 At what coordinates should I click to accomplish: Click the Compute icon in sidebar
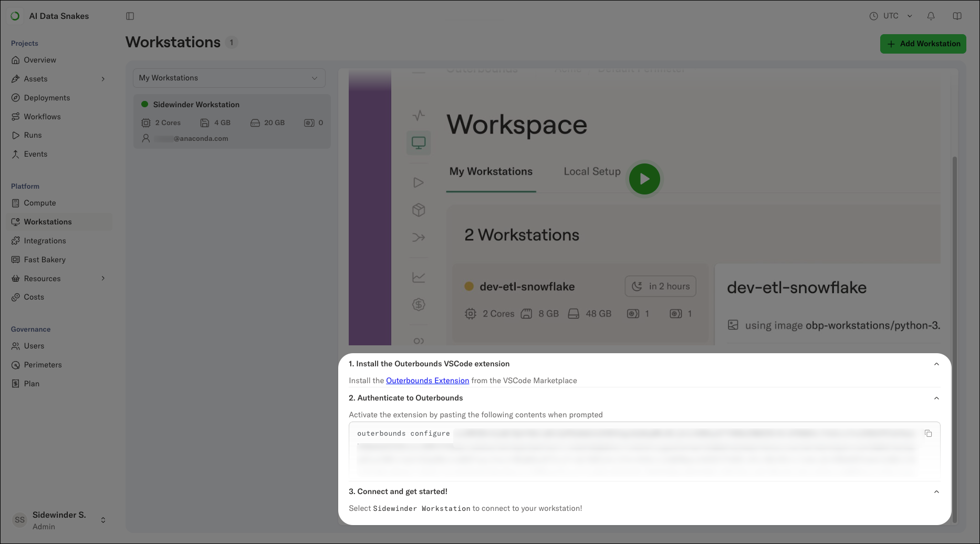[16, 203]
